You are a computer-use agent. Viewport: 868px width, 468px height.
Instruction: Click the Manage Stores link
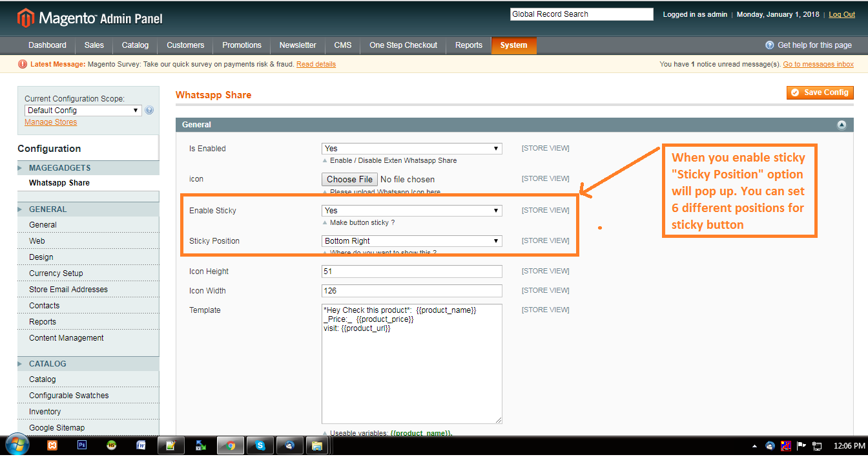[50, 122]
